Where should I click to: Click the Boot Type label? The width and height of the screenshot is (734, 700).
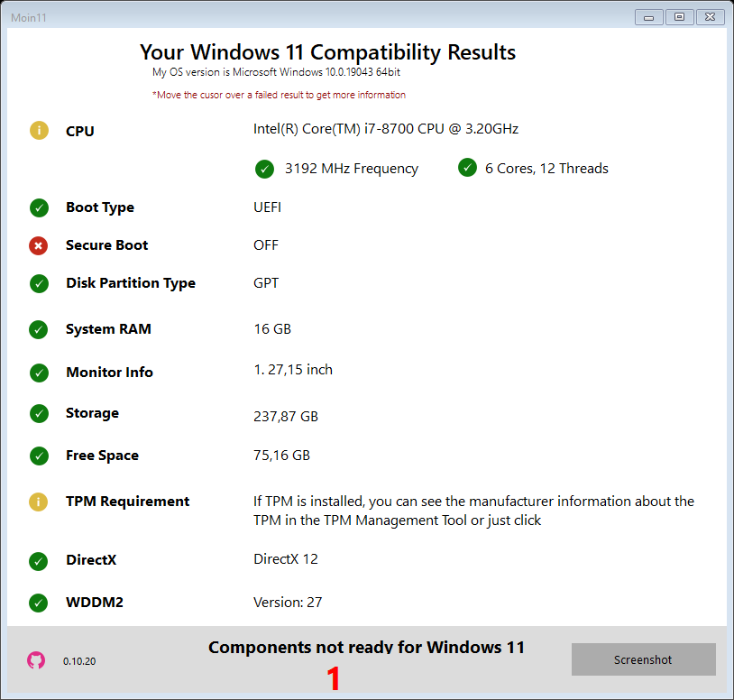click(x=100, y=207)
